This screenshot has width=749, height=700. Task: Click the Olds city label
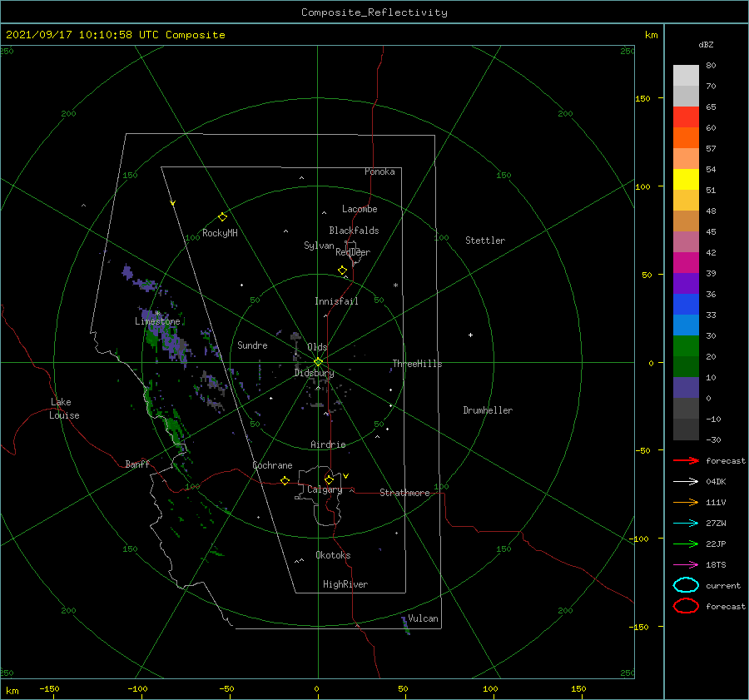317,347
